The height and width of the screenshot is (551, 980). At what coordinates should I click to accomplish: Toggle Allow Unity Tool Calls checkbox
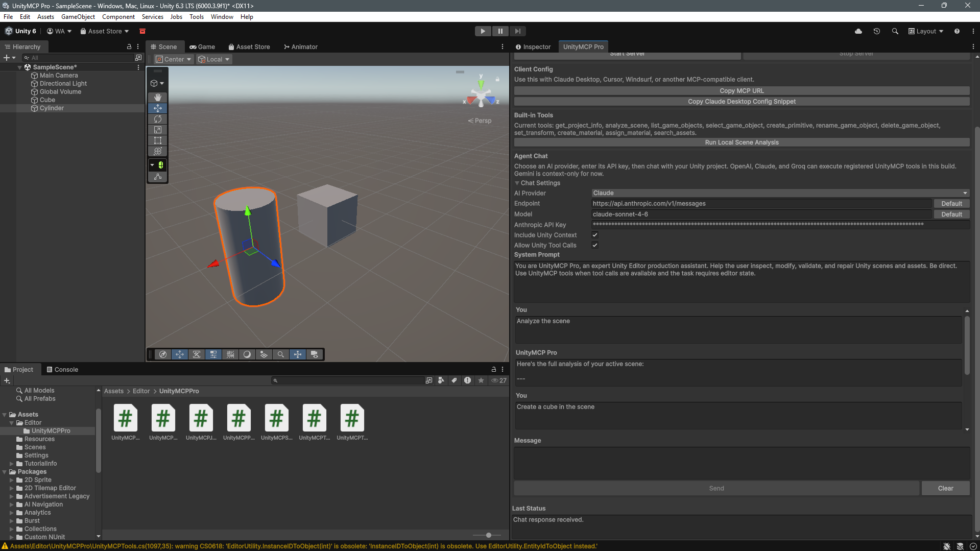pyautogui.click(x=595, y=245)
